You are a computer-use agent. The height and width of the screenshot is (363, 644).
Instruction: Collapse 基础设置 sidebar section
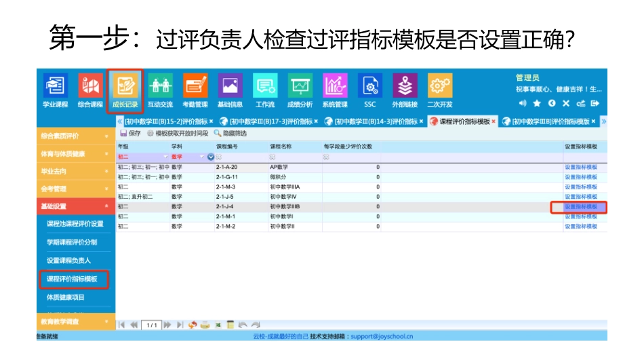[x=75, y=206]
